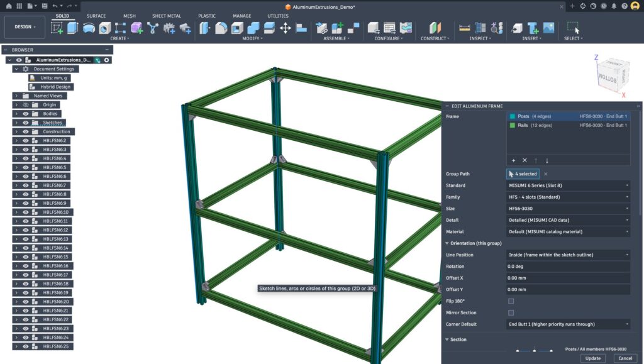Viewport: 644px width, 364px height.
Task: Enable the Mirror Section checkbox
Action: (511, 312)
